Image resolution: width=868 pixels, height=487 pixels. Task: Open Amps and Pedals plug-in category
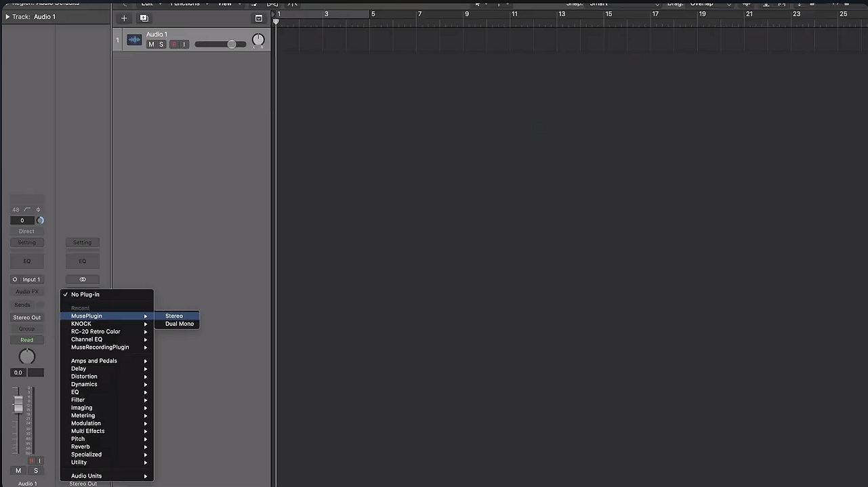coord(107,361)
